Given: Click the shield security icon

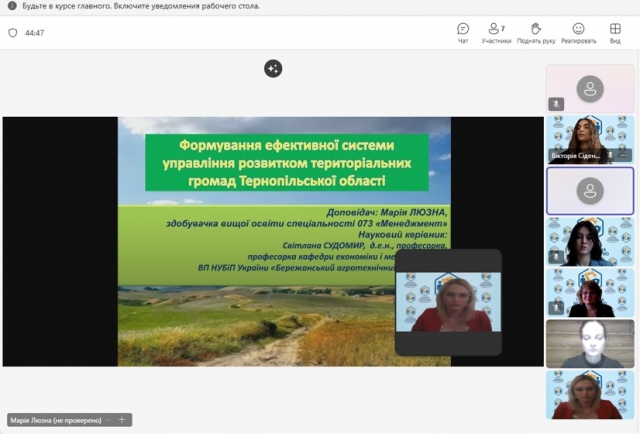Looking at the screenshot, I should pos(13,33).
